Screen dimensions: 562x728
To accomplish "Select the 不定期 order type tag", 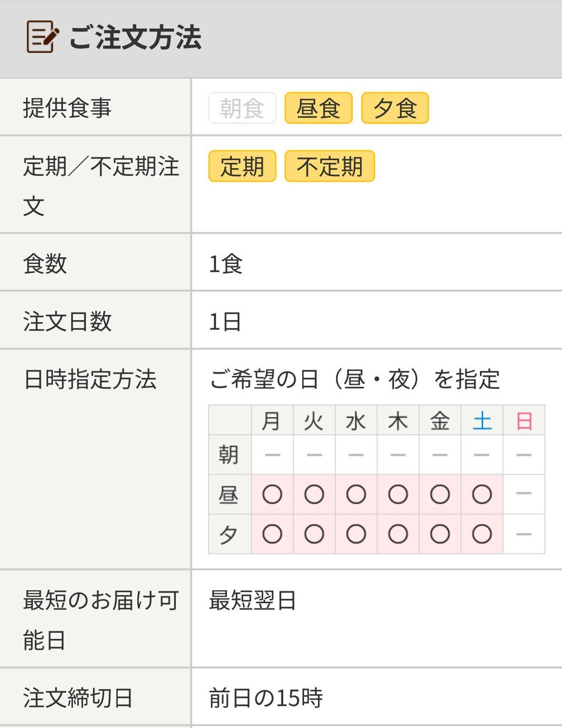I will pos(330,167).
